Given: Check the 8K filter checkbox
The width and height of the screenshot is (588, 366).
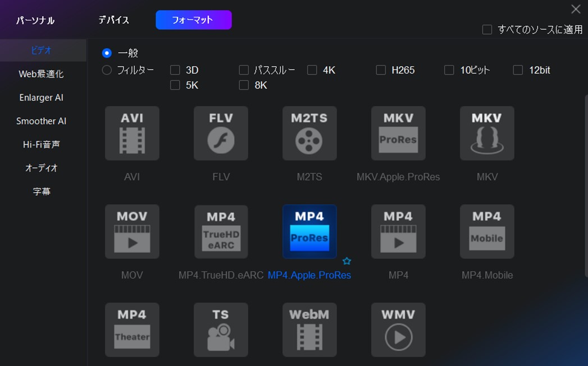Looking at the screenshot, I should tap(244, 85).
